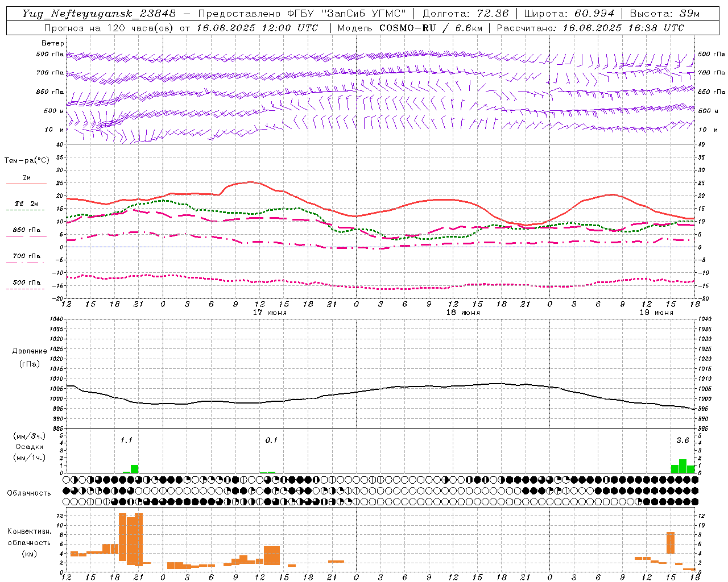This screenshot has height=582, width=728.
Task: Click the (мм/3ч.) precipitation unit label
Action: [x=29, y=436]
